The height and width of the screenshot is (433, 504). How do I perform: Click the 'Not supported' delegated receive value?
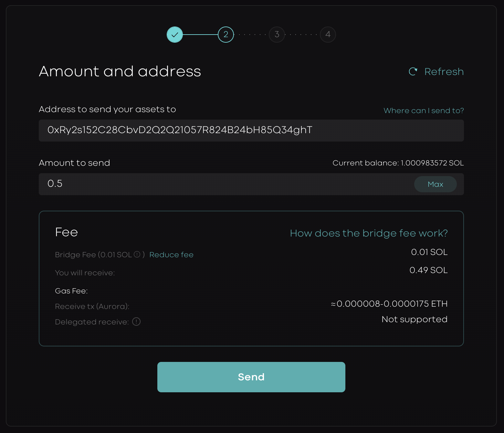414,319
